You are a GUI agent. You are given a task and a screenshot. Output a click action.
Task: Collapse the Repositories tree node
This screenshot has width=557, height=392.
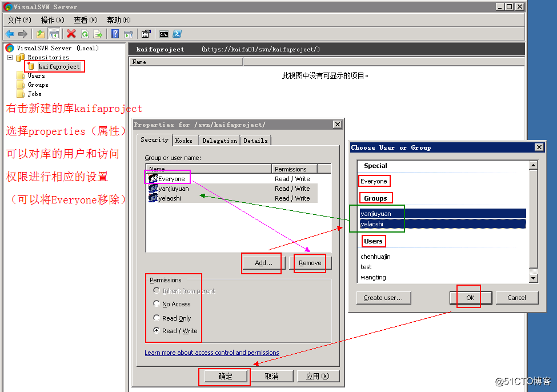10,57
